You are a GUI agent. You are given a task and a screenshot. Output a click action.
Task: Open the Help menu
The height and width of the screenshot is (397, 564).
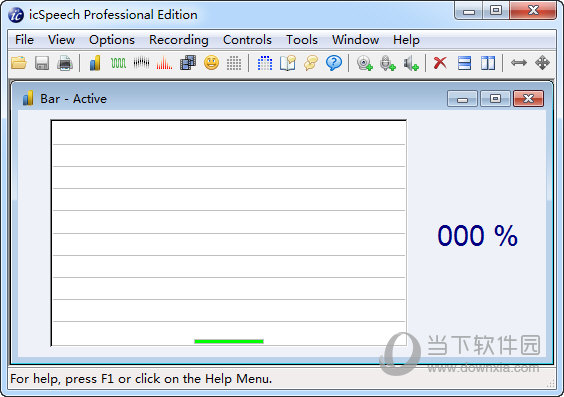(x=406, y=40)
